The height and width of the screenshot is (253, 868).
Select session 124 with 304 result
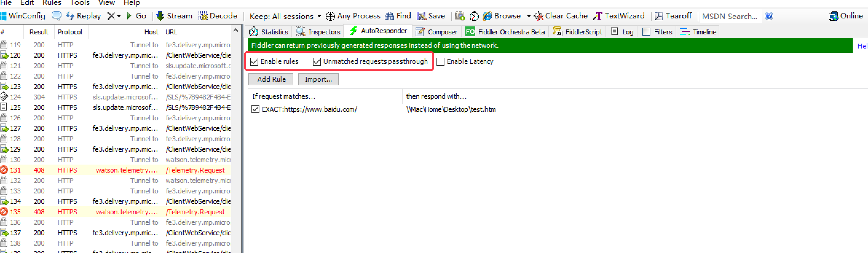coord(115,97)
